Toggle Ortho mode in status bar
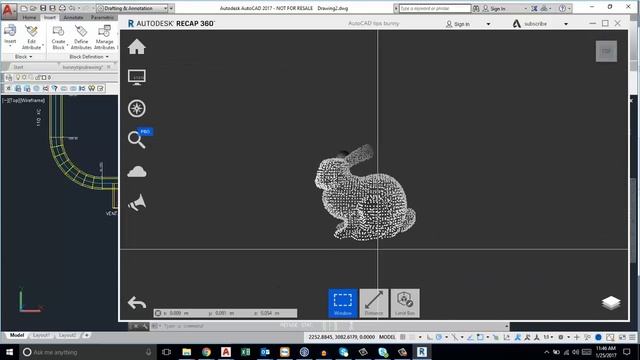 coord(429,337)
